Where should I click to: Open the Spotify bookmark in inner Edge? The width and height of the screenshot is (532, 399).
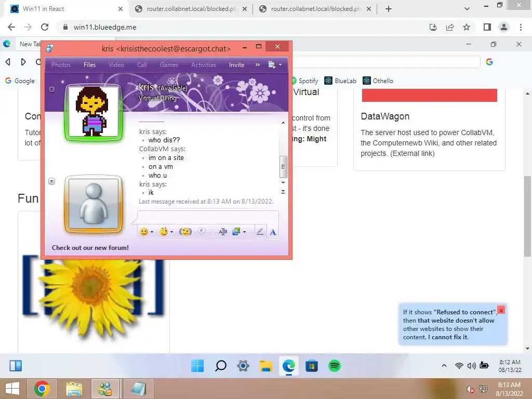point(304,81)
